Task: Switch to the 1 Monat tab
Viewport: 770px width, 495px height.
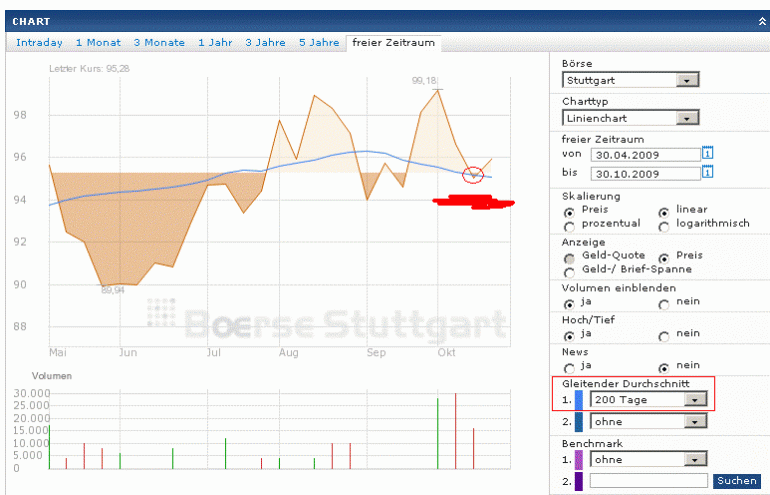Action: pos(98,43)
